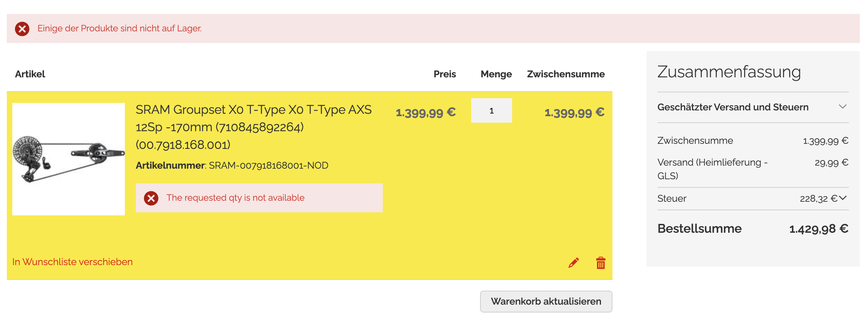Click the Versand Heimlieferung GLS line
Screen dimensions: 868x321
tap(712, 169)
